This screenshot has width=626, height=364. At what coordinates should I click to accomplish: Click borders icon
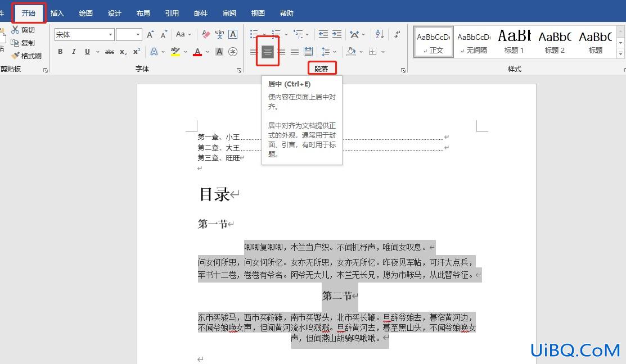tap(372, 52)
